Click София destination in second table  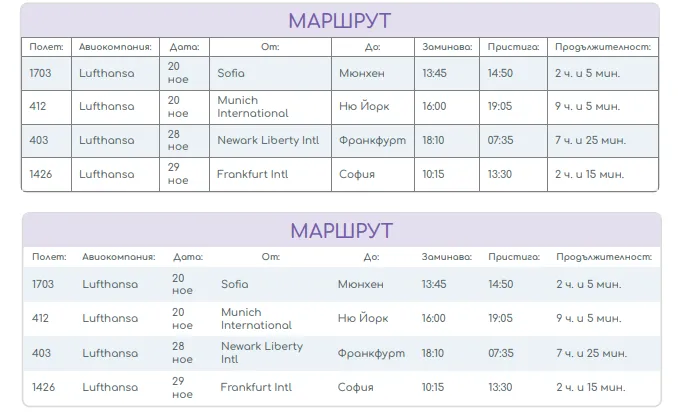click(356, 387)
